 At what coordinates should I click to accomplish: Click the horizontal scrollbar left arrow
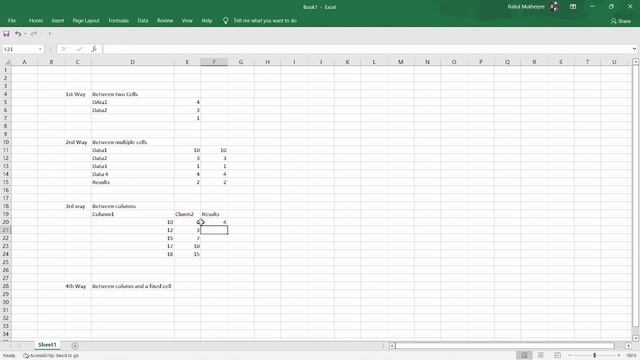[392, 346]
